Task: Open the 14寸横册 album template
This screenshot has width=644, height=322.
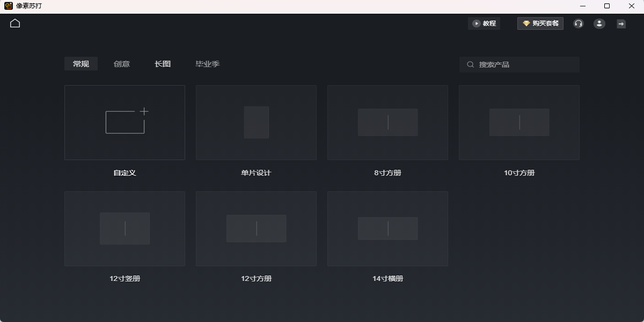Action: pyautogui.click(x=387, y=229)
